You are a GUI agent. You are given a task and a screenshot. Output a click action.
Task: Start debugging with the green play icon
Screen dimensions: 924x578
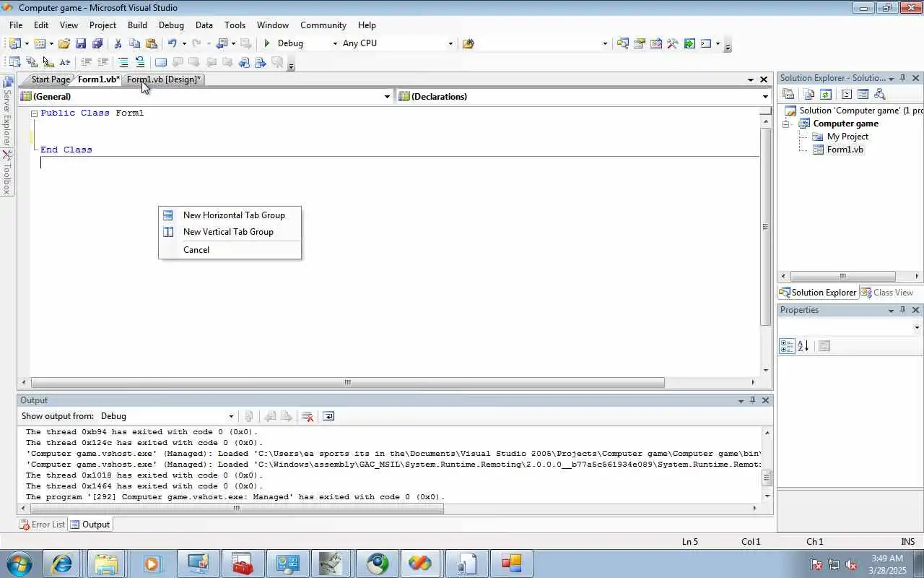(x=267, y=43)
